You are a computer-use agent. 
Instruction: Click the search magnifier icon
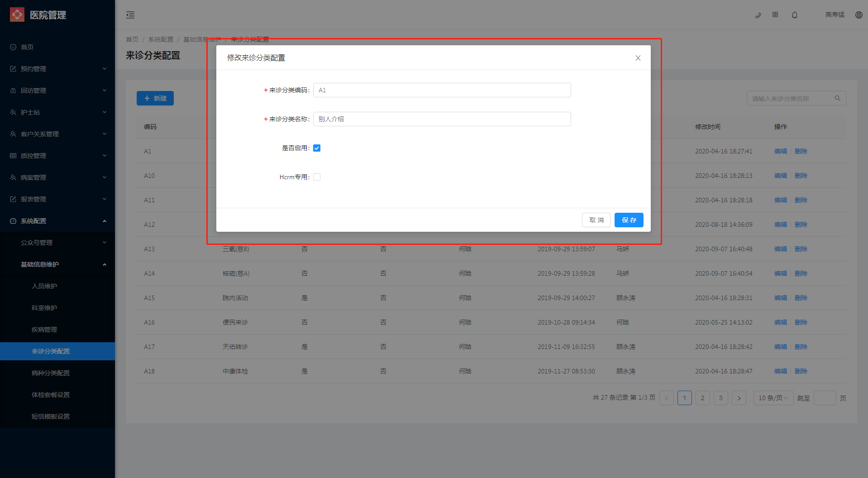pos(838,98)
